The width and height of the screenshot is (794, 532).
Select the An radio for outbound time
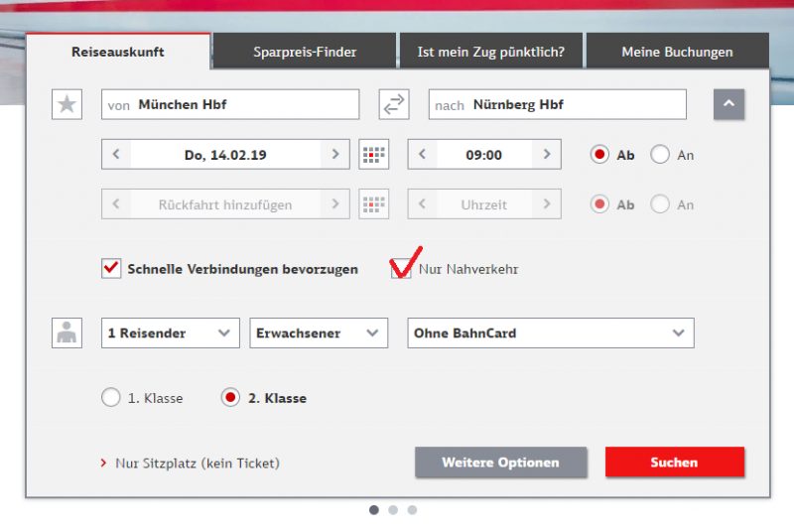pyautogui.click(x=660, y=155)
